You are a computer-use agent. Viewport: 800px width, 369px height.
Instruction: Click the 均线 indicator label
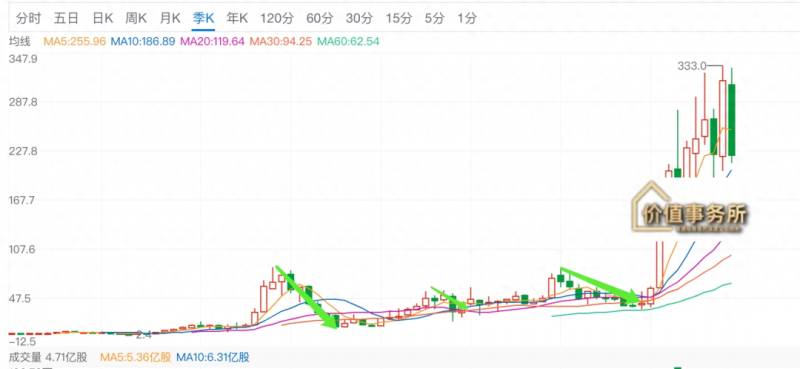click(x=19, y=41)
